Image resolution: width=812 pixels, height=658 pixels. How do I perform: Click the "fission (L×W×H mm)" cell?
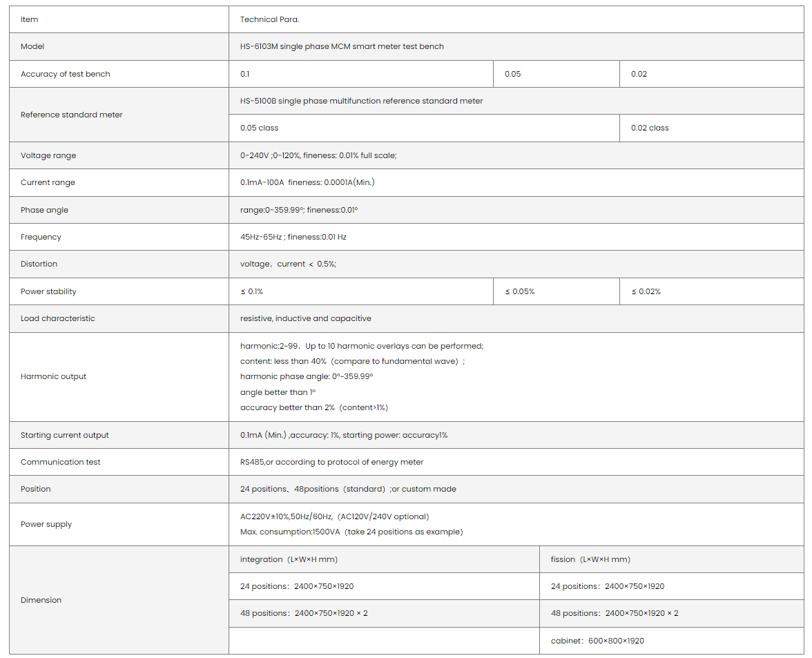(590, 559)
